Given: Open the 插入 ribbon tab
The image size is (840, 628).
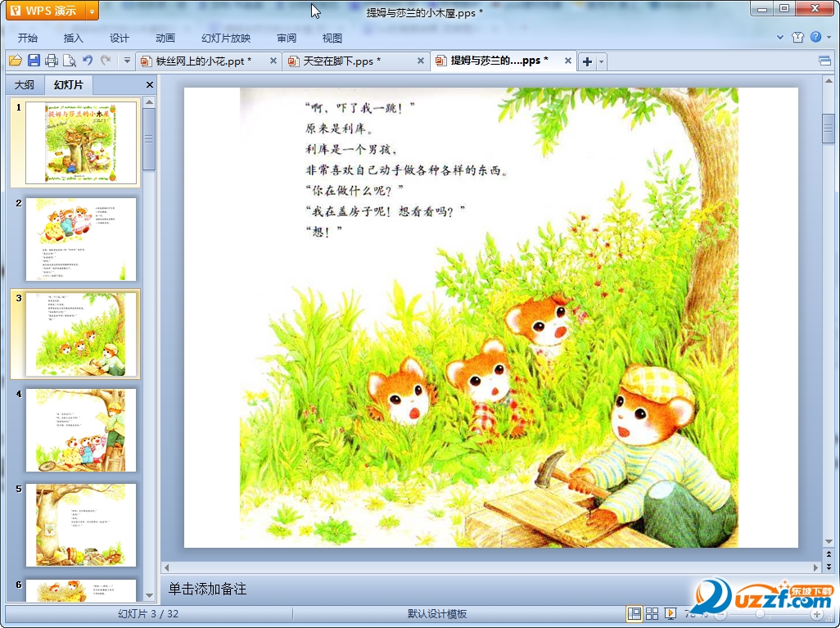Looking at the screenshot, I should coord(74,38).
